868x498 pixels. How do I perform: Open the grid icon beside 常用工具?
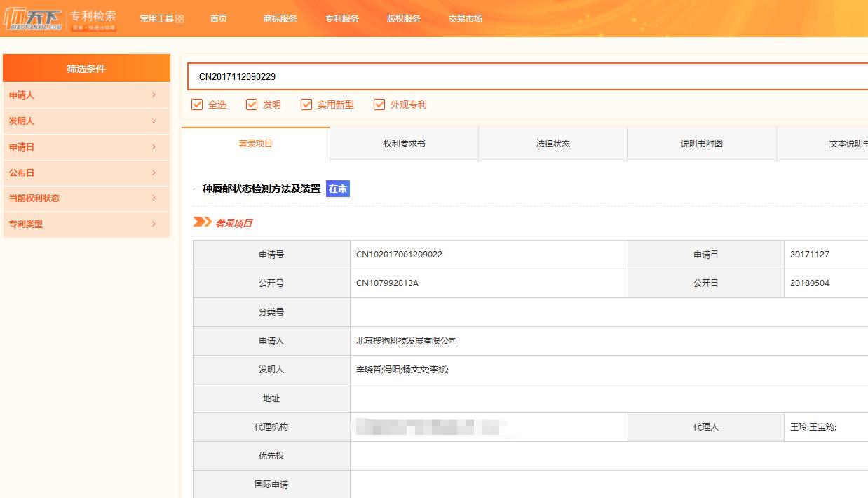pyautogui.click(x=181, y=18)
